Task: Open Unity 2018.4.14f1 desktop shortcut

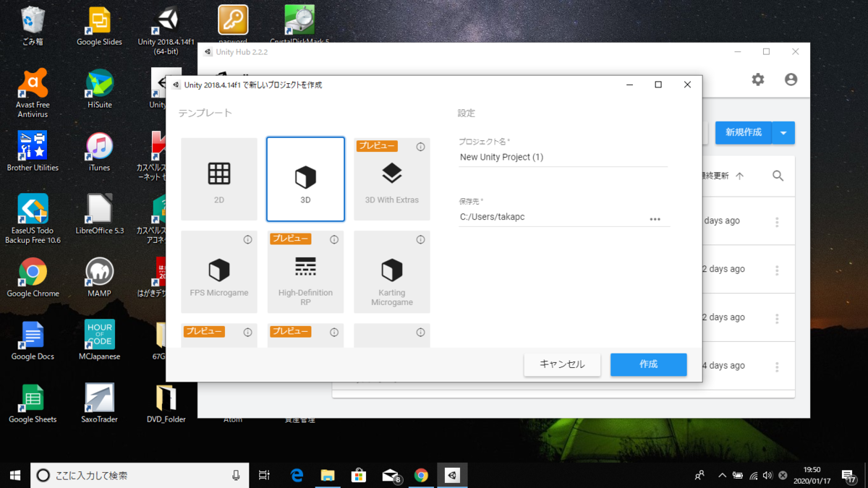Action: tap(166, 32)
